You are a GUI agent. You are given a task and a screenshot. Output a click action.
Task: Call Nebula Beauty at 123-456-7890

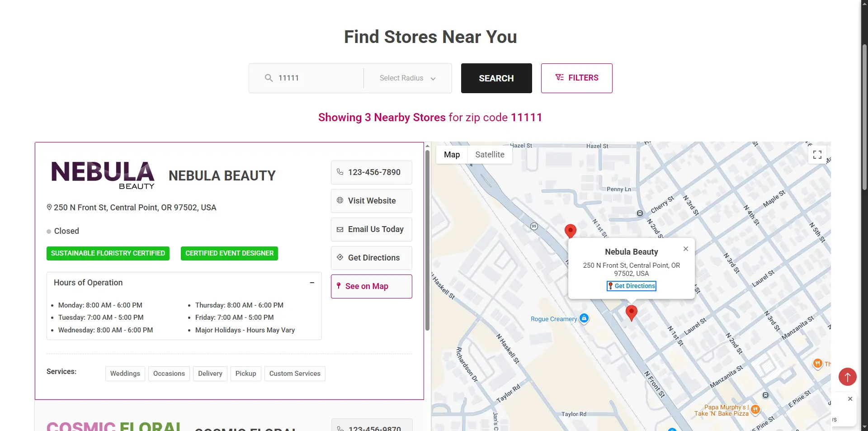(x=371, y=172)
